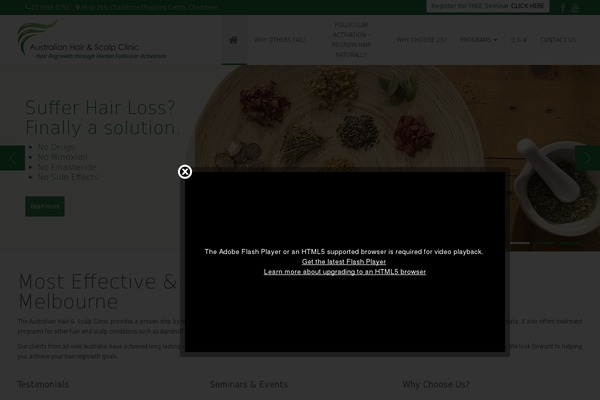This screenshot has height=400, width=600.
Task: Open the Q & A page
Action: (518, 40)
